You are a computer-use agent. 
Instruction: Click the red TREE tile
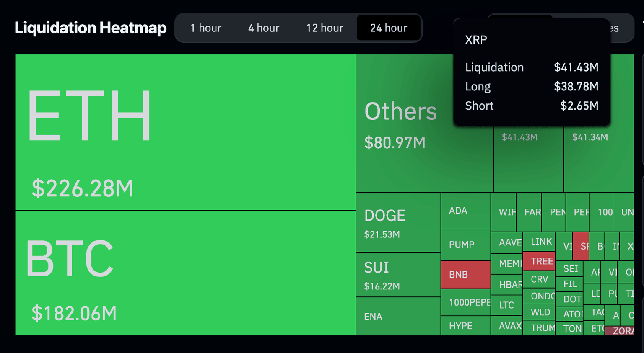pyautogui.click(x=539, y=261)
